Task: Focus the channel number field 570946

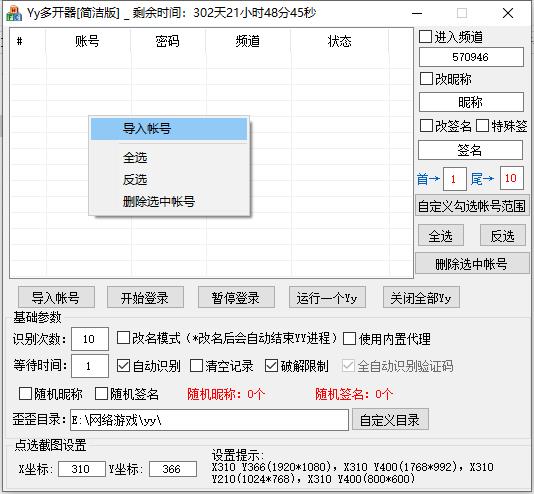Action: [x=471, y=57]
